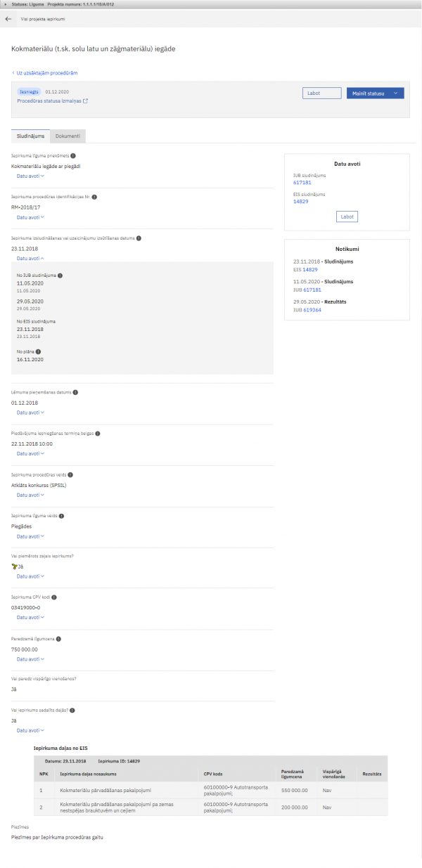Click the Labot button next to Mainīt statusu
Viewport: 422px width, 868px height.
tap(321, 93)
